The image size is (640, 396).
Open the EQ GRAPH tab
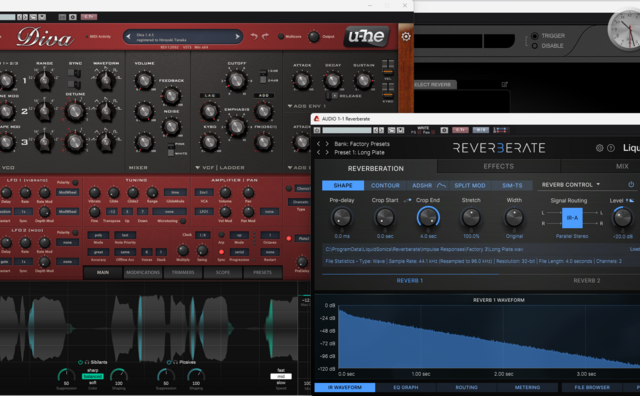click(x=406, y=387)
